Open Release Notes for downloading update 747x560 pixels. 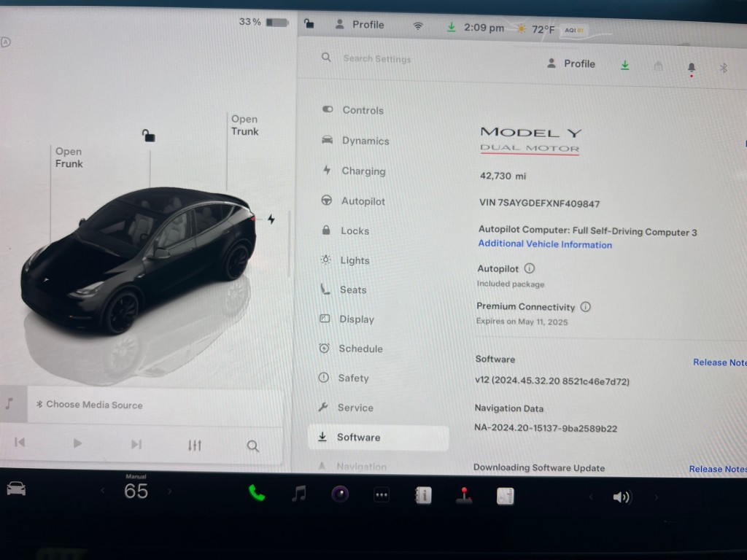[718, 469]
